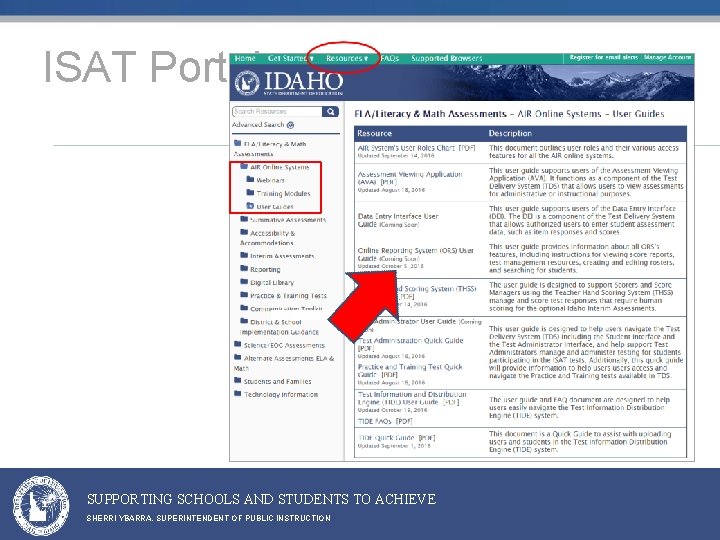The height and width of the screenshot is (540, 720).
Task: Click District & School Implementation folder icon
Action: pos(244,321)
